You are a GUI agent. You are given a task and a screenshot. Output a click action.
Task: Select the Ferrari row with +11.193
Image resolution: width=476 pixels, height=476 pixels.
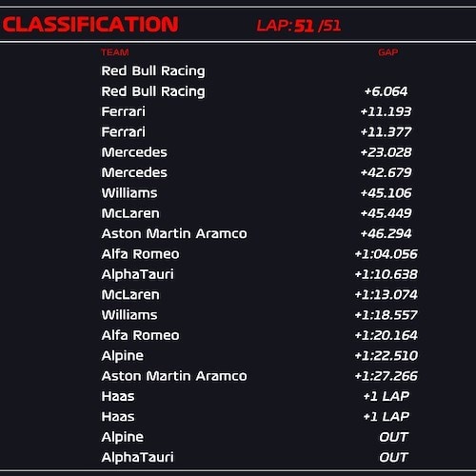pos(260,111)
